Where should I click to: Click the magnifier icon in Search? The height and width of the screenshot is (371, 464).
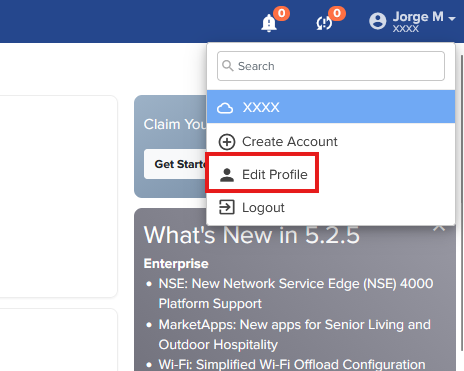coord(228,66)
